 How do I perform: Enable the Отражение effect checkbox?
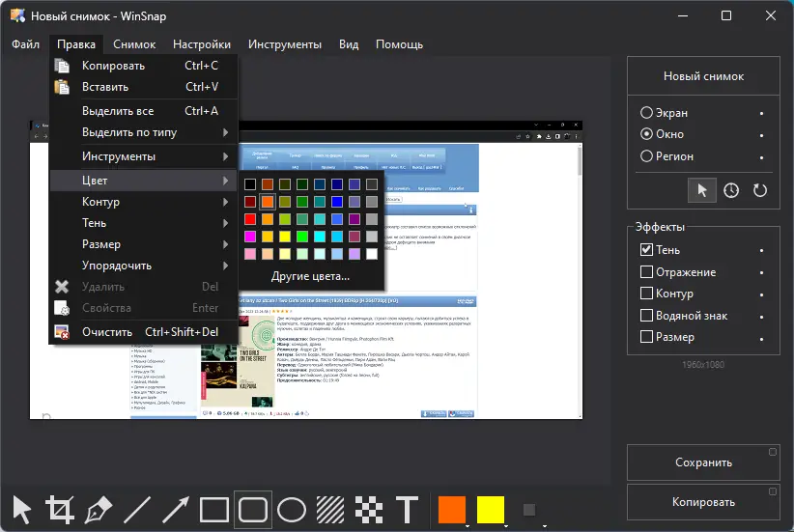(x=646, y=272)
